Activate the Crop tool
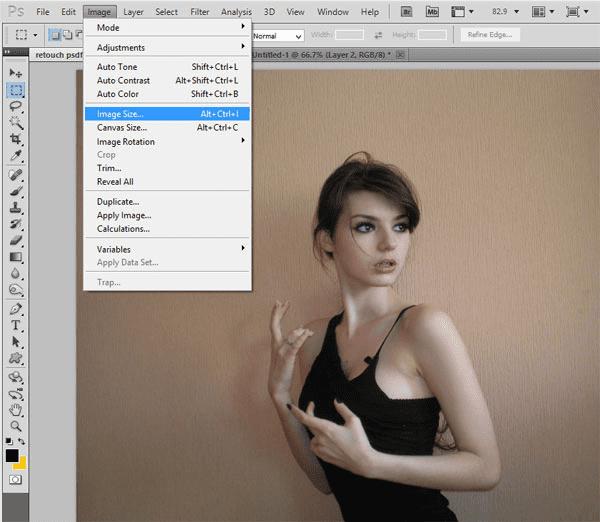 click(16, 139)
